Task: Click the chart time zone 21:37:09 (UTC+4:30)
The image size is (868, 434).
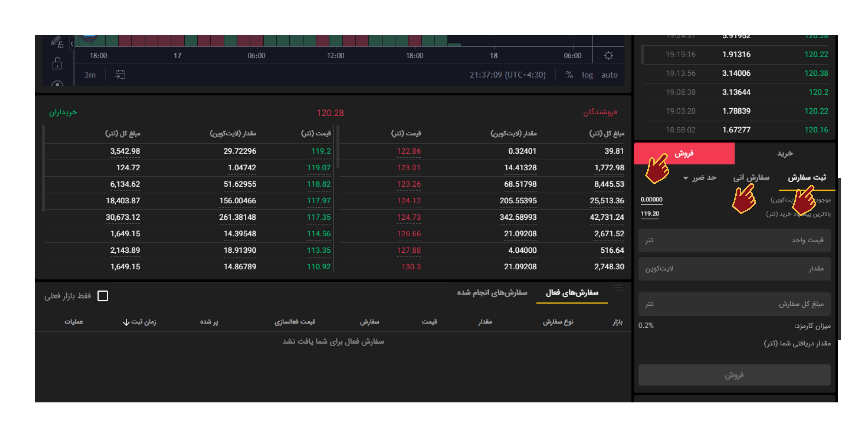Action: tap(508, 75)
